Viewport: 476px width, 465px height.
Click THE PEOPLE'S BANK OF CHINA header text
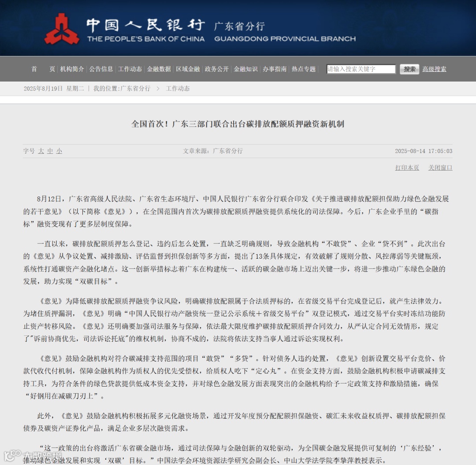(146, 39)
